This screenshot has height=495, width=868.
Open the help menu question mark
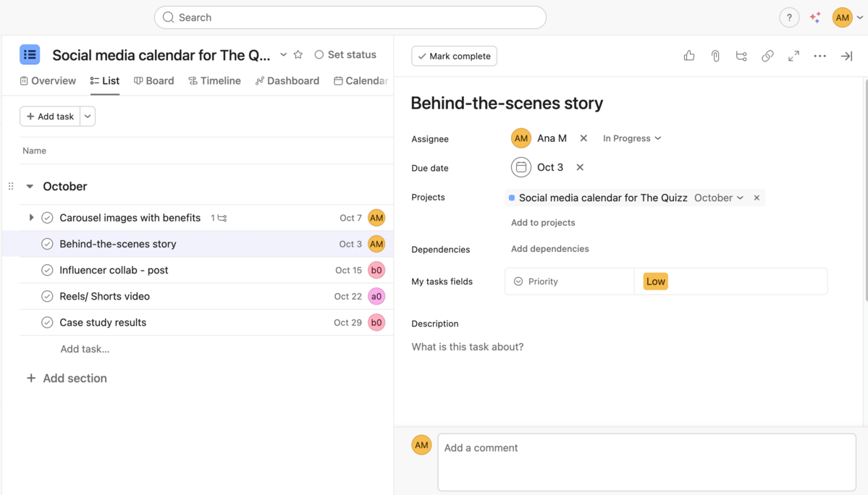[x=789, y=17]
